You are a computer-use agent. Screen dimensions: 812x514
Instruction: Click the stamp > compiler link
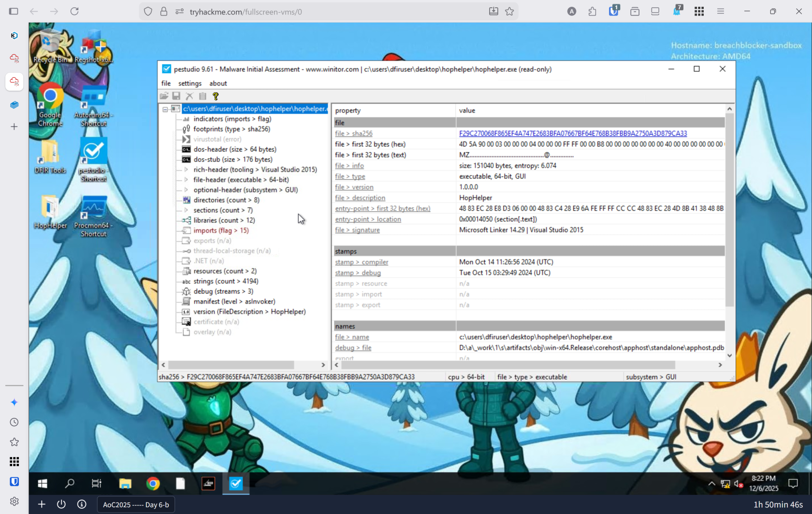point(362,262)
